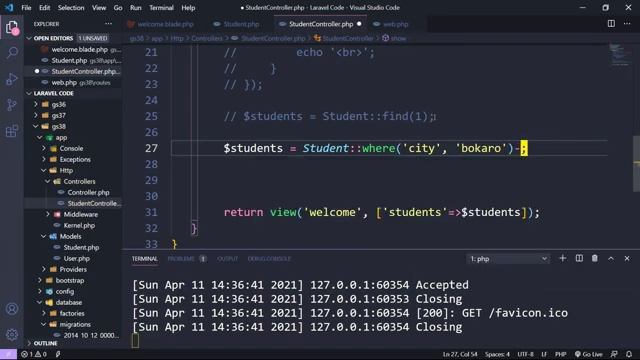Click the PHP language mode indicator
The height and width of the screenshot is (360, 640).
[560, 354]
